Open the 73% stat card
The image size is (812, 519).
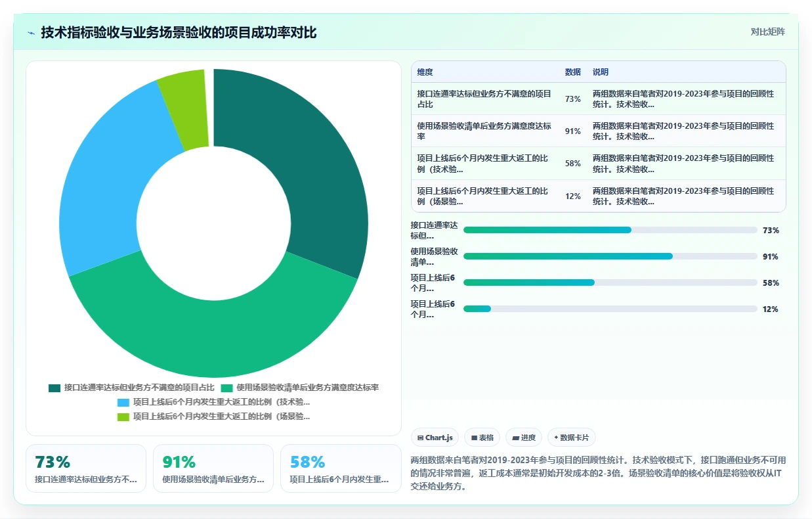86,468
